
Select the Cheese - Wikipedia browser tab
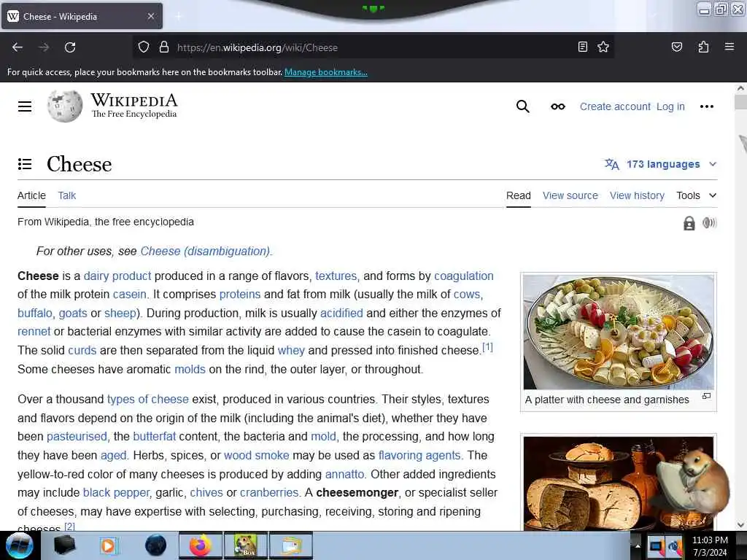click(82, 17)
